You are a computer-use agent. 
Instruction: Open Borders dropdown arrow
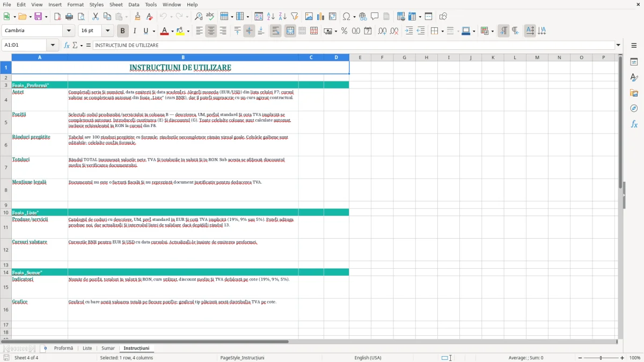point(442,31)
